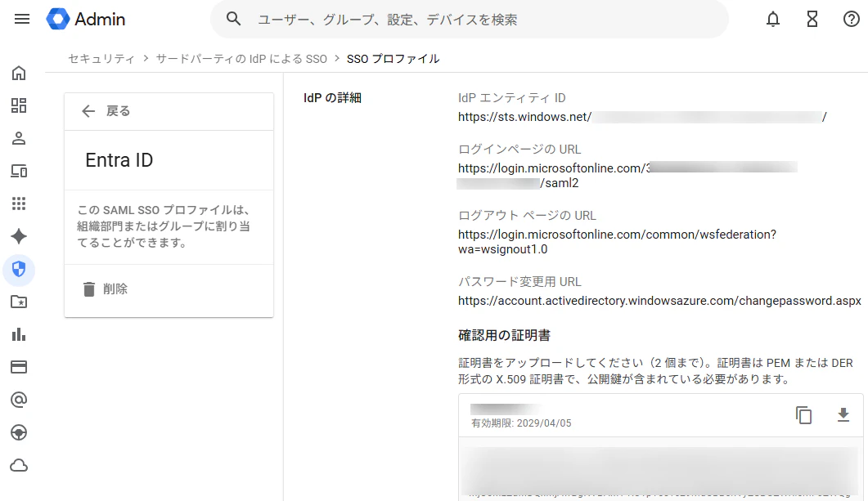The image size is (868, 501).
Task: Open the Users person icon in sidebar
Action: [x=19, y=138]
